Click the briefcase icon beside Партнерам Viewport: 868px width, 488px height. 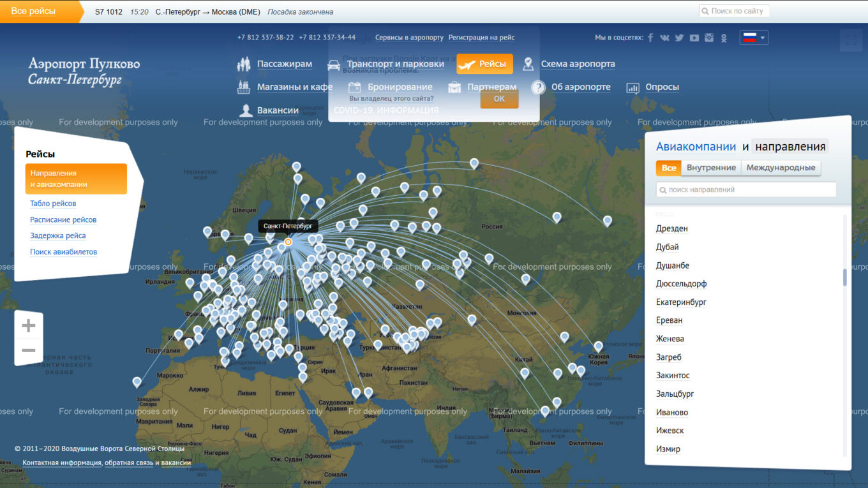click(454, 87)
